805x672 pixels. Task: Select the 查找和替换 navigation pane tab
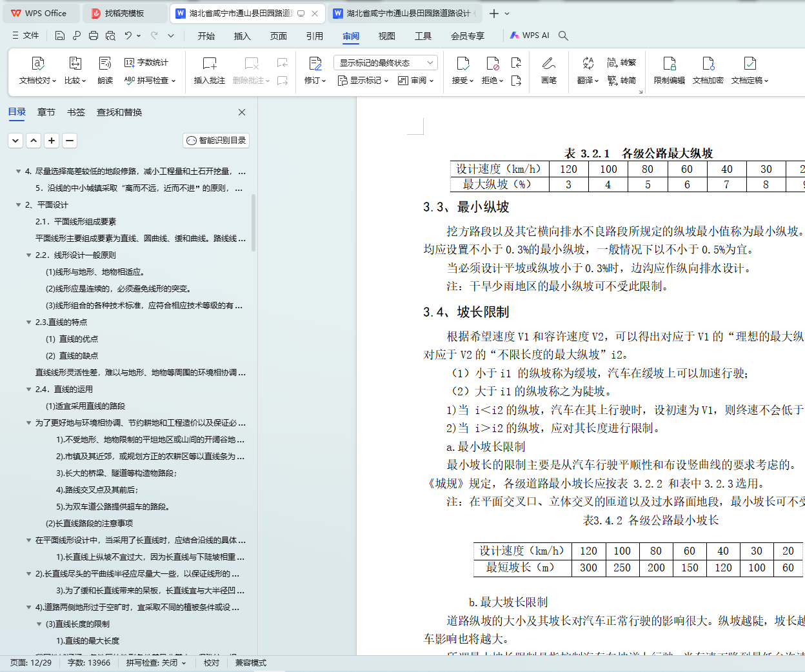pyautogui.click(x=119, y=112)
